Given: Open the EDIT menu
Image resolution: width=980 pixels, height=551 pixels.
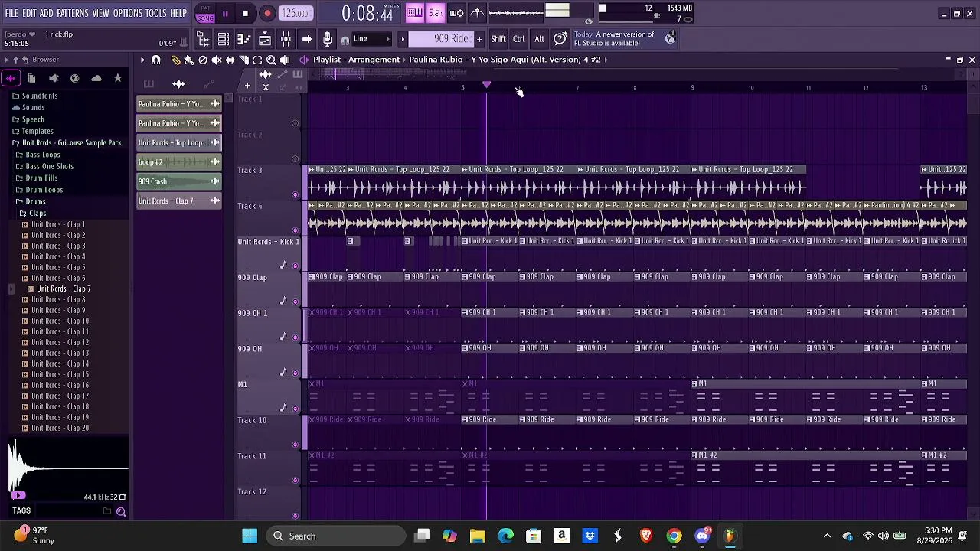Looking at the screenshot, I should pos(30,14).
